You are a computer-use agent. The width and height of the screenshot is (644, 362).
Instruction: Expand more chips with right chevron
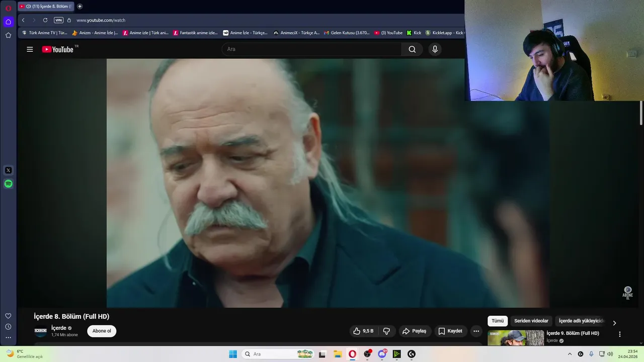click(614, 323)
